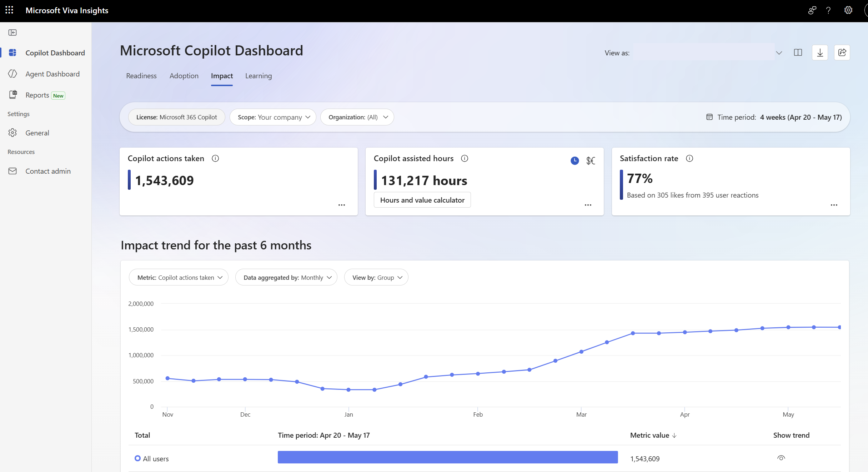The image size is (868, 472).
Task: Switch to the Adoption tab
Action: [x=184, y=76]
